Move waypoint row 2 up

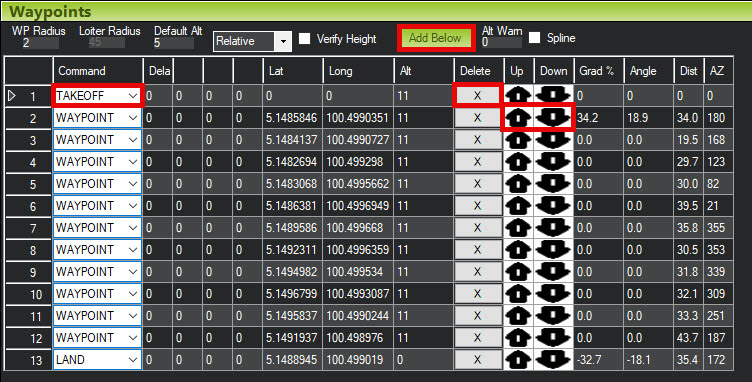click(518, 117)
